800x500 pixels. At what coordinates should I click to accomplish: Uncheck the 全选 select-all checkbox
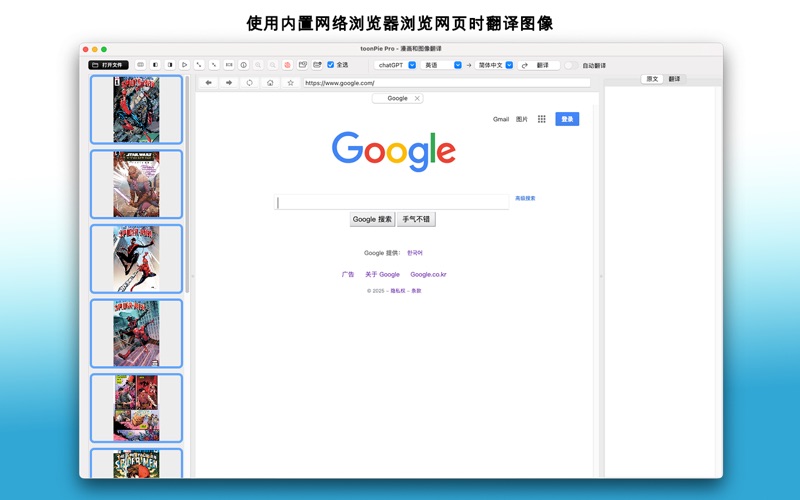coord(331,65)
